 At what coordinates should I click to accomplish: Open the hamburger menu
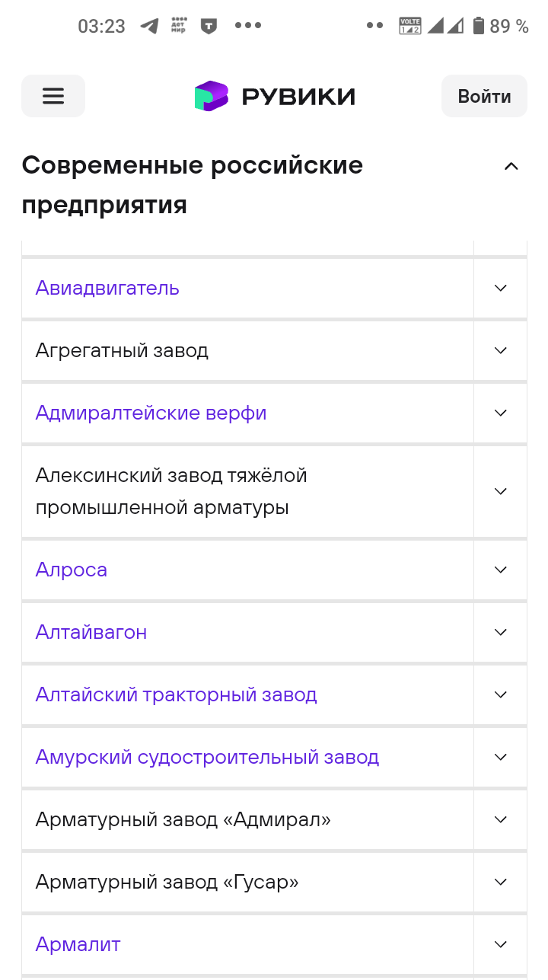click(53, 96)
